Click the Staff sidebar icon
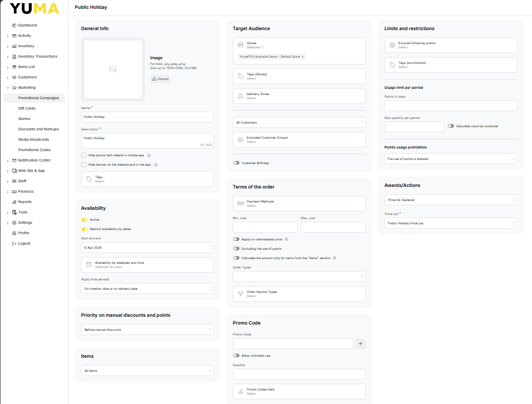Screen dimensions: 532x404 point(14,181)
